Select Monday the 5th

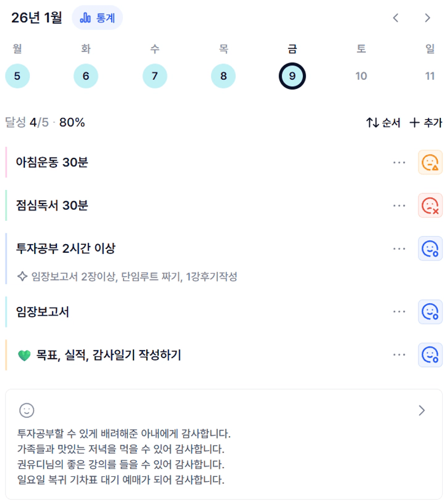click(x=17, y=76)
